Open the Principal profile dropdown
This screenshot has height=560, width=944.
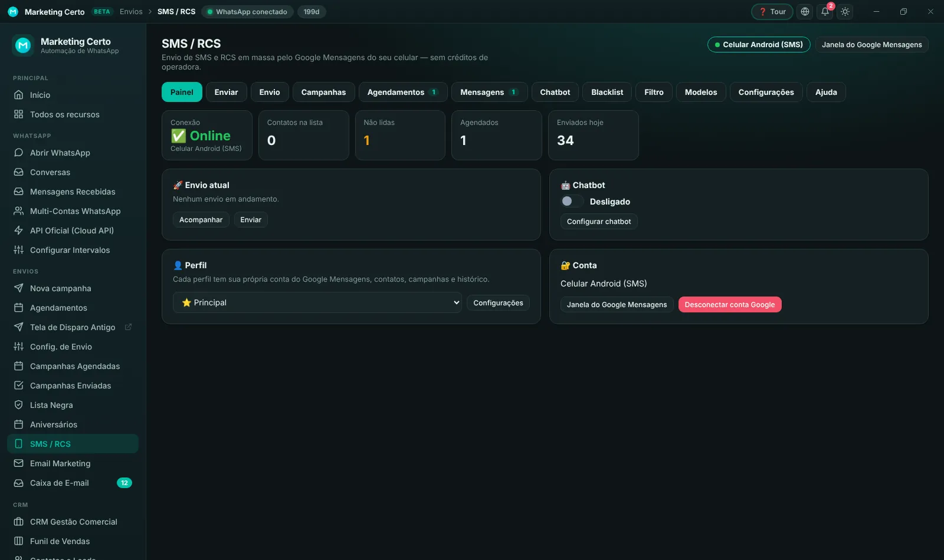(x=317, y=302)
